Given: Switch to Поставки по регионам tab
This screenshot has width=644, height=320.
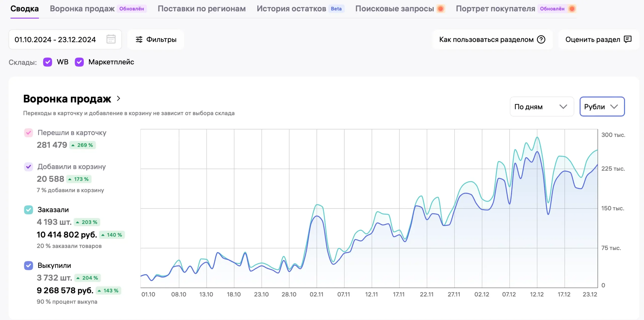Looking at the screenshot, I should 202,9.
